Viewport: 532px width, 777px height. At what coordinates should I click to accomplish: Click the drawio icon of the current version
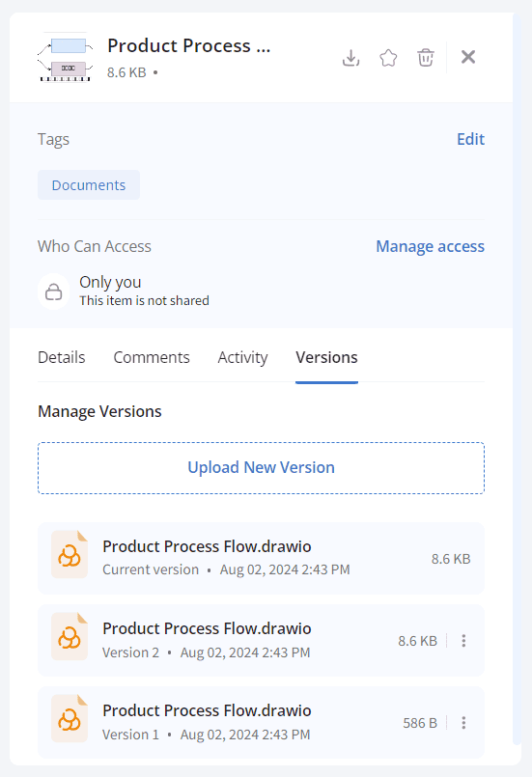70,554
